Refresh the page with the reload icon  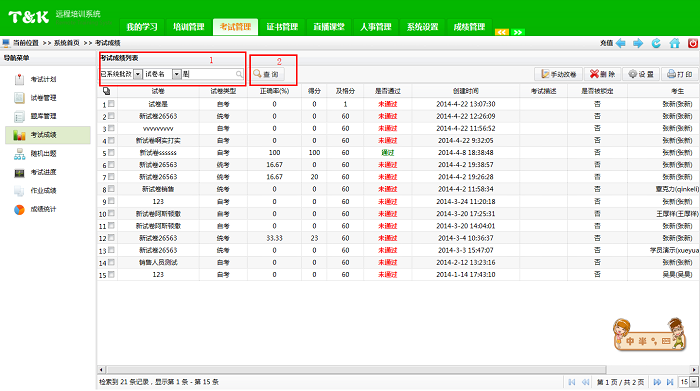click(x=656, y=43)
